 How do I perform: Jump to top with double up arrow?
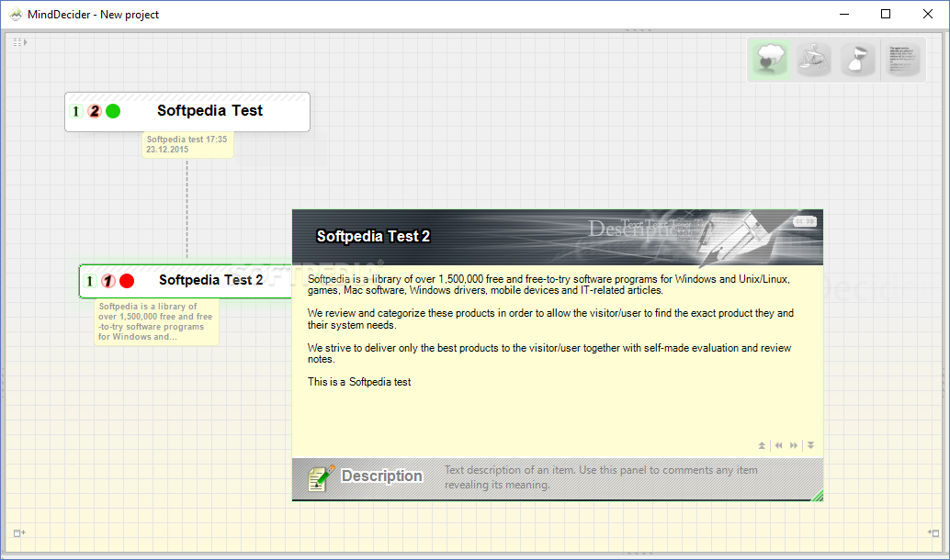pos(763,445)
